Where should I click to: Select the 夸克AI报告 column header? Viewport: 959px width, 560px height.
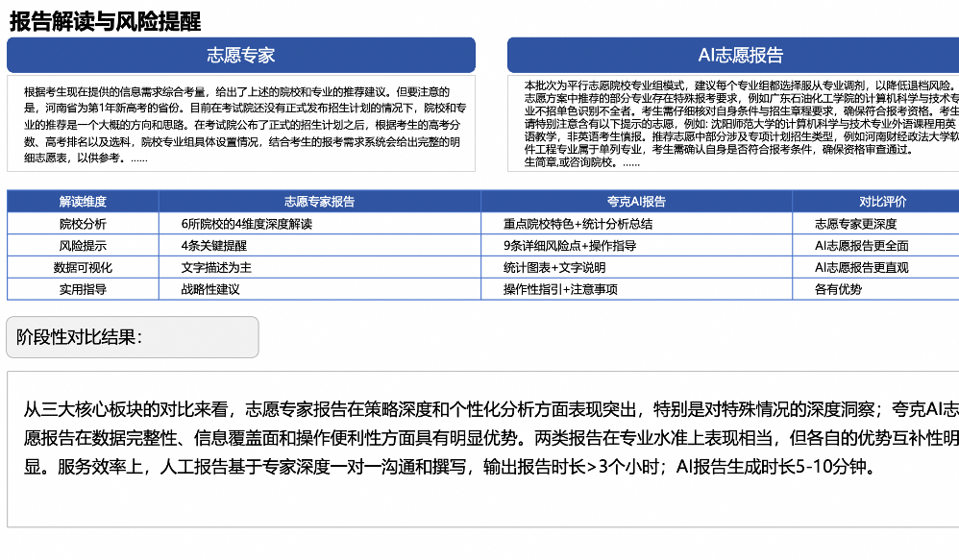636,202
